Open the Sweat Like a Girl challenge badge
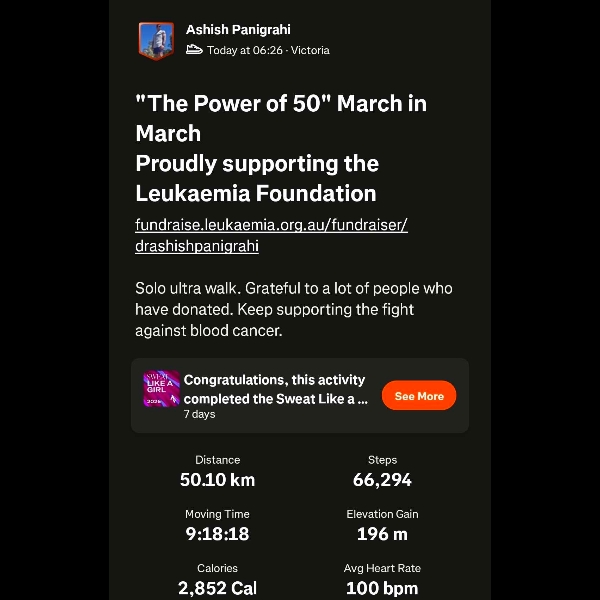This screenshot has height=600, width=600. point(161,388)
